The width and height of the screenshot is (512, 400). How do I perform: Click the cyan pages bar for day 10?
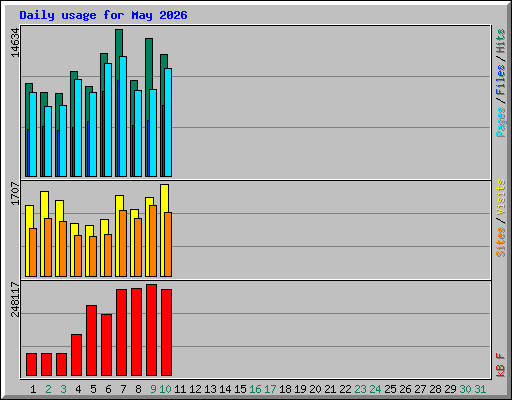click(x=168, y=122)
